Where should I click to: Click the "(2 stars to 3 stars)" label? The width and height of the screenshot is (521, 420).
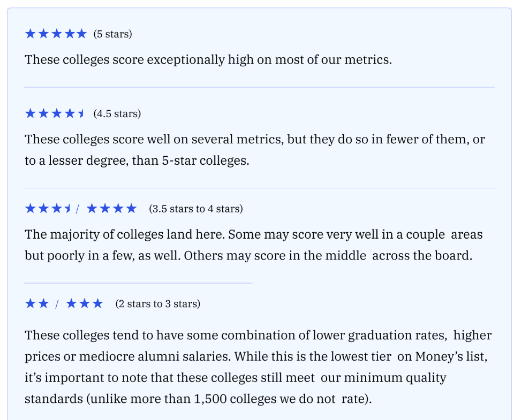tap(157, 304)
